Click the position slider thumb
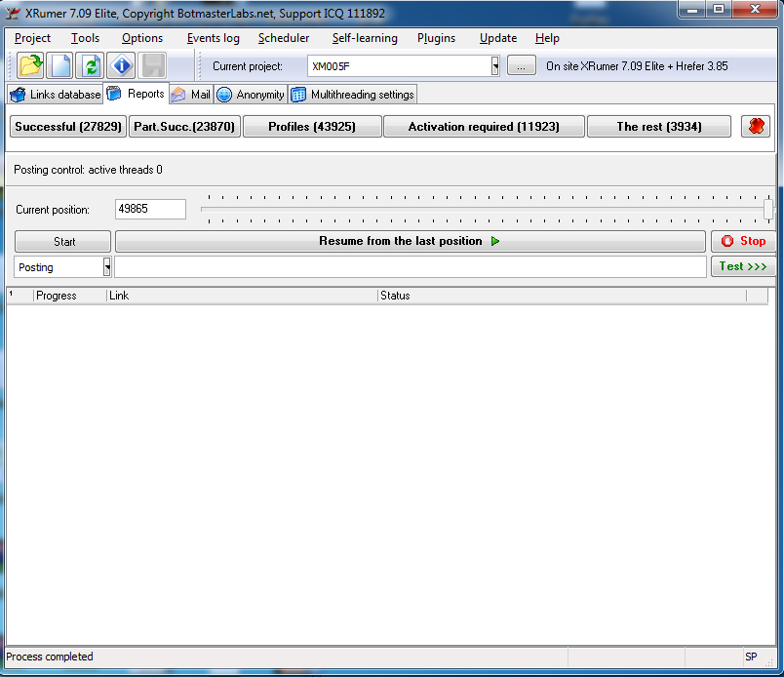This screenshot has width=784, height=677. (768, 209)
